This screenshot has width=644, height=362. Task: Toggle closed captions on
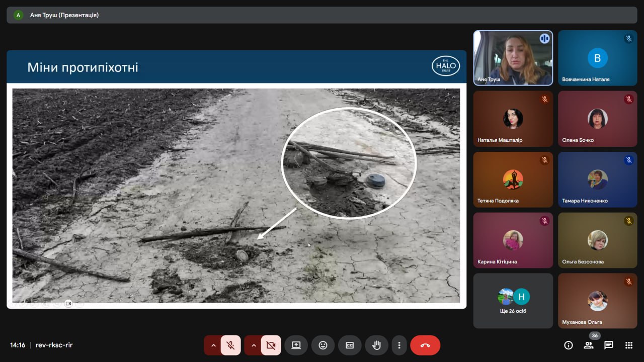(350, 345)
